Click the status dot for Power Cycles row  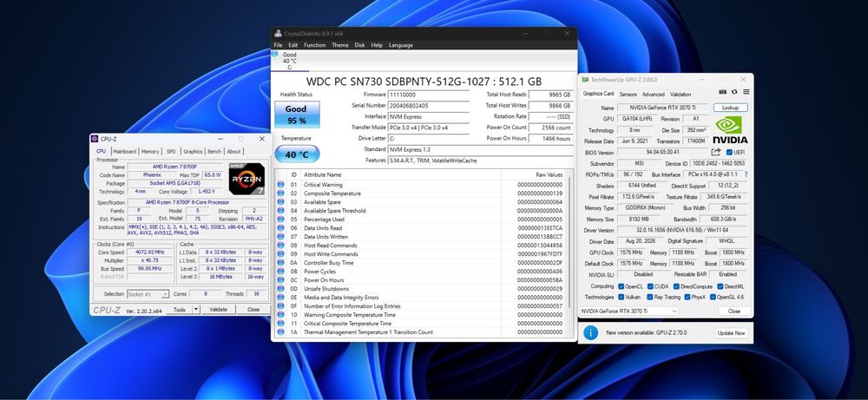[280, 271]
